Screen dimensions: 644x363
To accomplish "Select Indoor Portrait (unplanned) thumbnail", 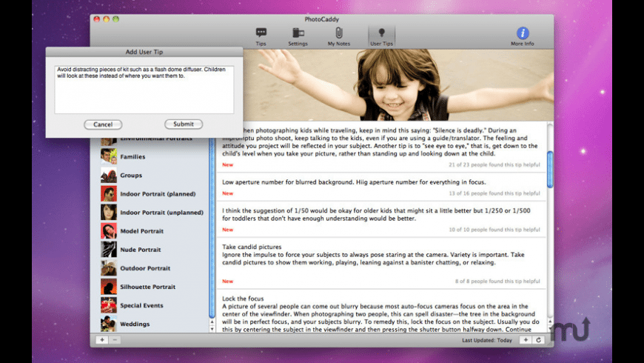I will [108, 212].
